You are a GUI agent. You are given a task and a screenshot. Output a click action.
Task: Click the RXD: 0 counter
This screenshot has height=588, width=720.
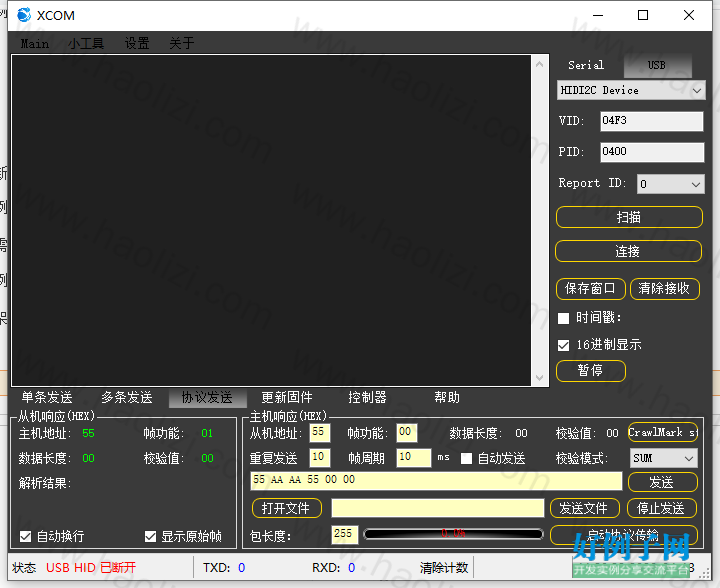point(334,568)
